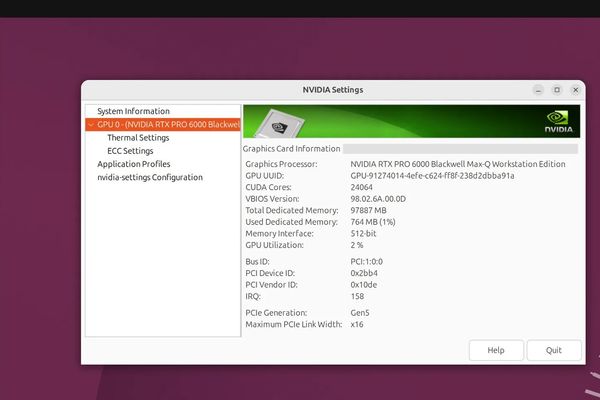Click the Total Dedicated Memory label

point(292,210)
